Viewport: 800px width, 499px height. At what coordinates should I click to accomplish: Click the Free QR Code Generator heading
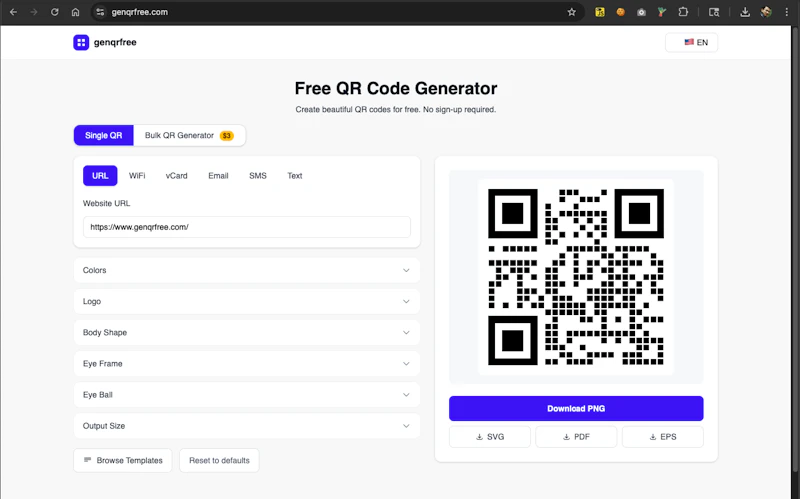pos(396,88)
